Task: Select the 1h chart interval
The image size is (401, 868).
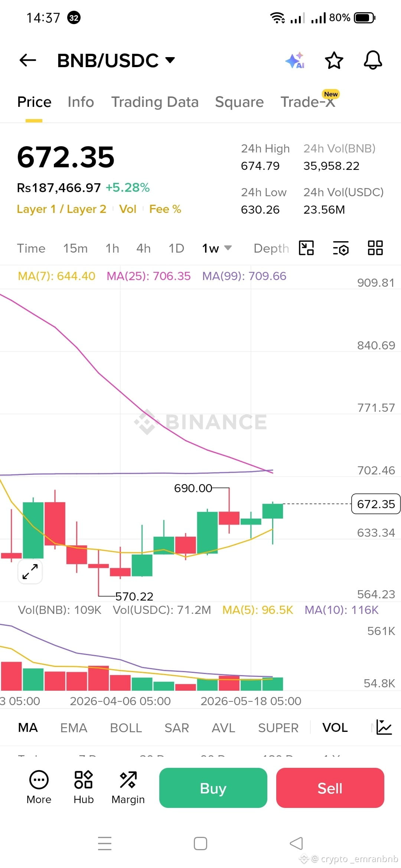Action: (x=112, y=248)
